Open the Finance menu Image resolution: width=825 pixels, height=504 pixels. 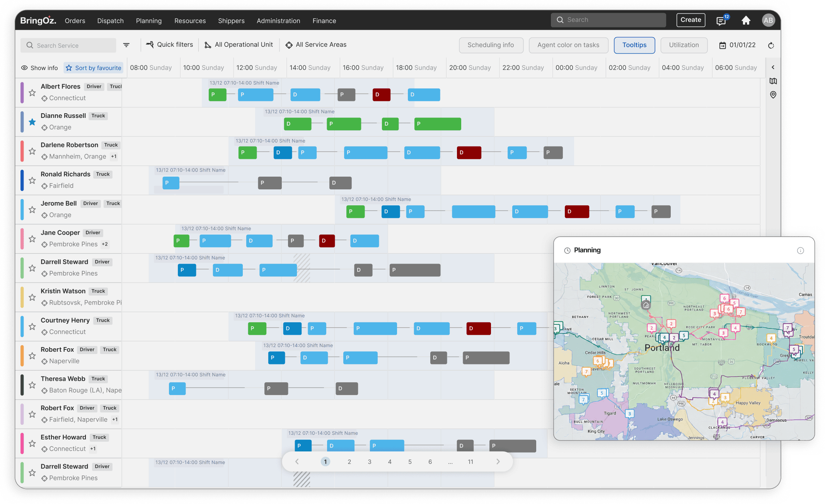[x=324, y=21]
